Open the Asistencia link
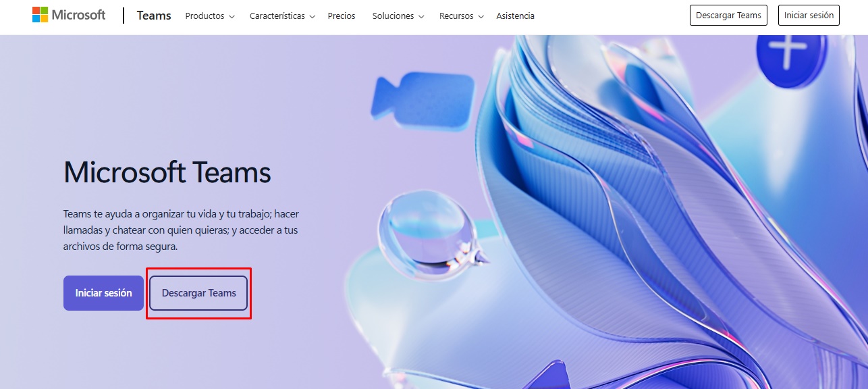This screenshot has height=389, width=868. [515, 16]
